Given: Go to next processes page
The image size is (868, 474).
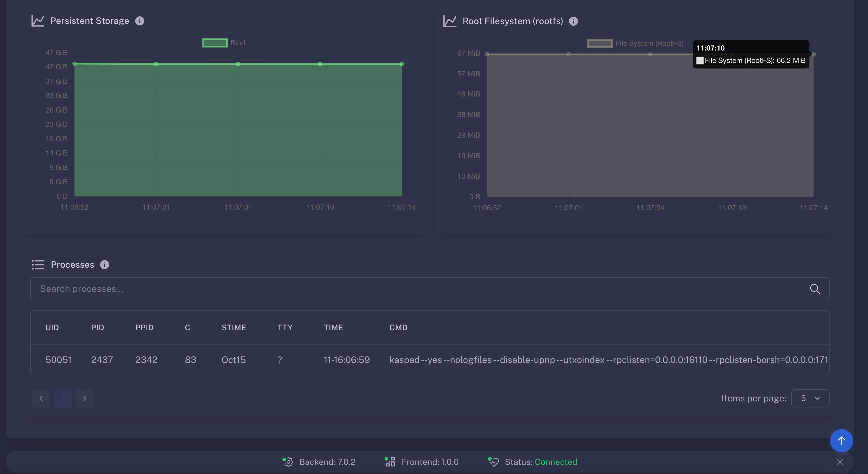Looking at the screenshot, I should click(84, 398).
